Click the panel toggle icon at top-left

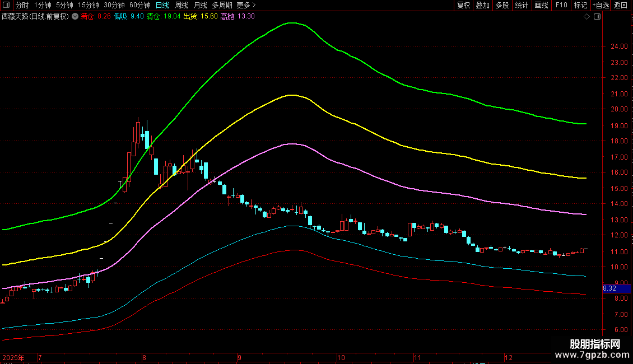click(x=6, y=5)
